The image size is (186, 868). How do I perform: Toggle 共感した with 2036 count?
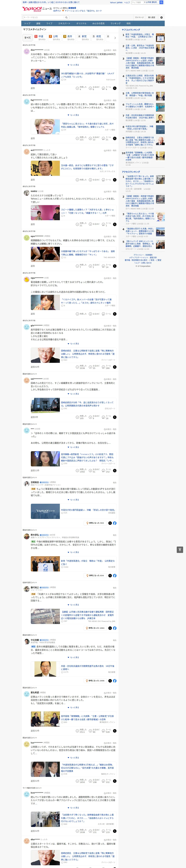(81, 367)
